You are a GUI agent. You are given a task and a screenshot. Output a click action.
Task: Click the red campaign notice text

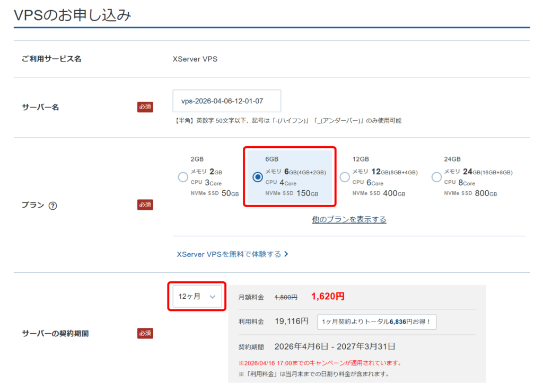coord(320,363)
